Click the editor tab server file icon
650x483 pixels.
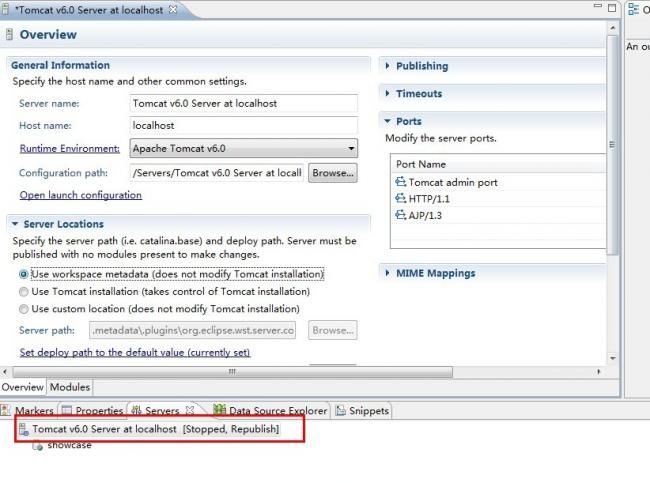(x=5, y=10)
